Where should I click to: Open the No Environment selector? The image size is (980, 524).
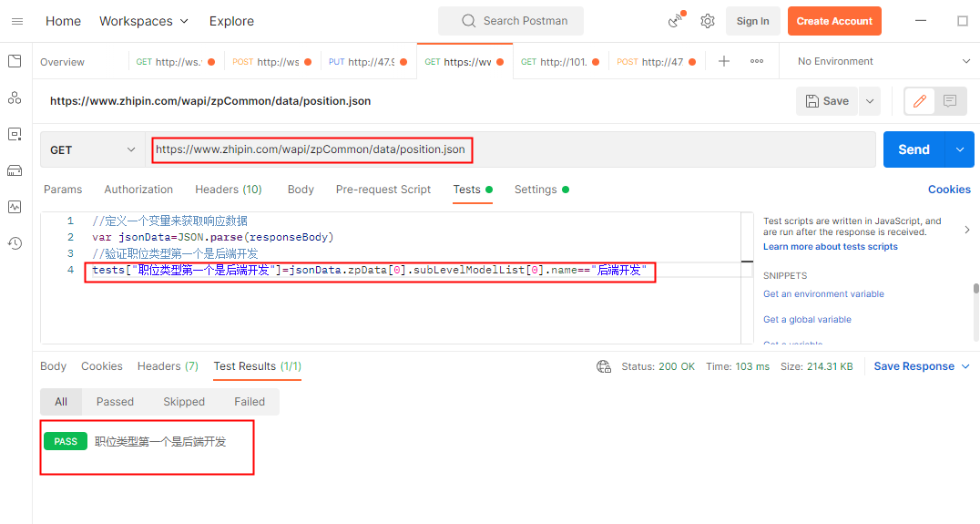click(883, 61)
